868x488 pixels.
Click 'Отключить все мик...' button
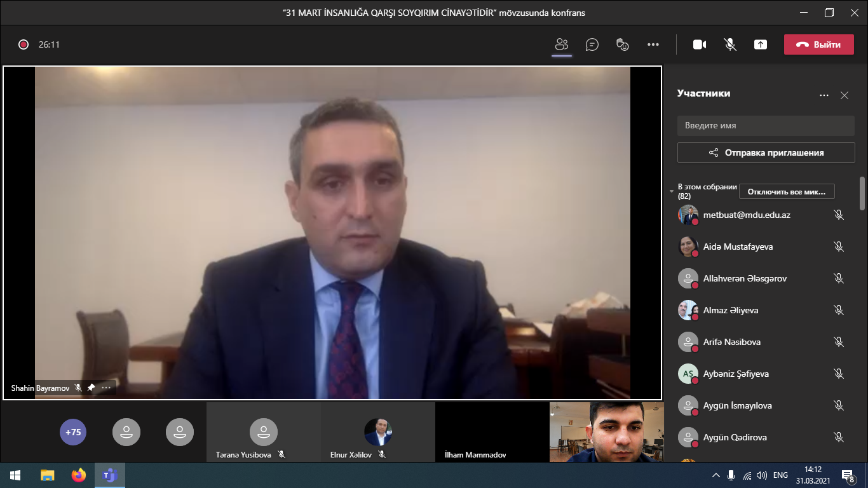(x=787, y=191)
